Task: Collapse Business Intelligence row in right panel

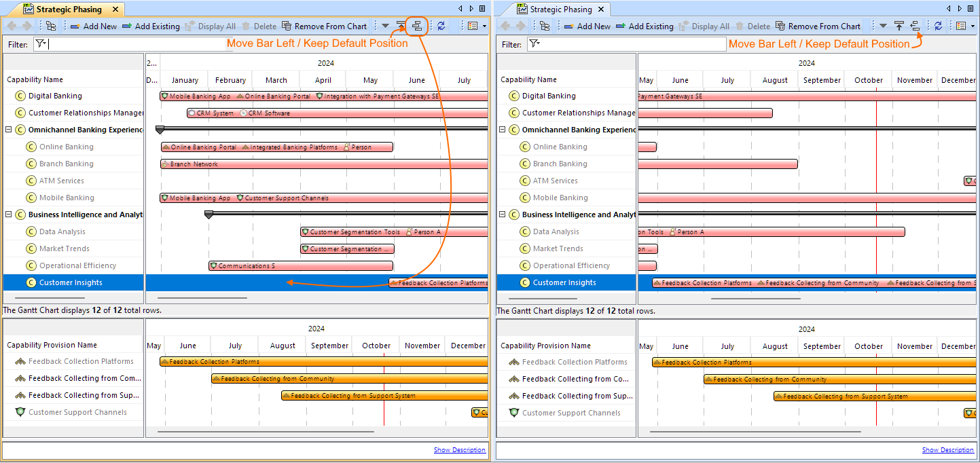Action: tap(503, 215)
